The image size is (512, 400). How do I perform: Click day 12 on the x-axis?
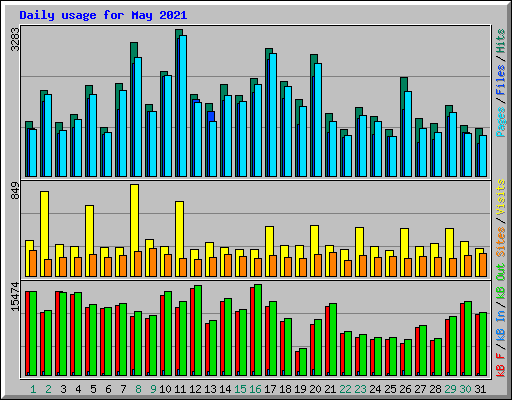[195, 389]
